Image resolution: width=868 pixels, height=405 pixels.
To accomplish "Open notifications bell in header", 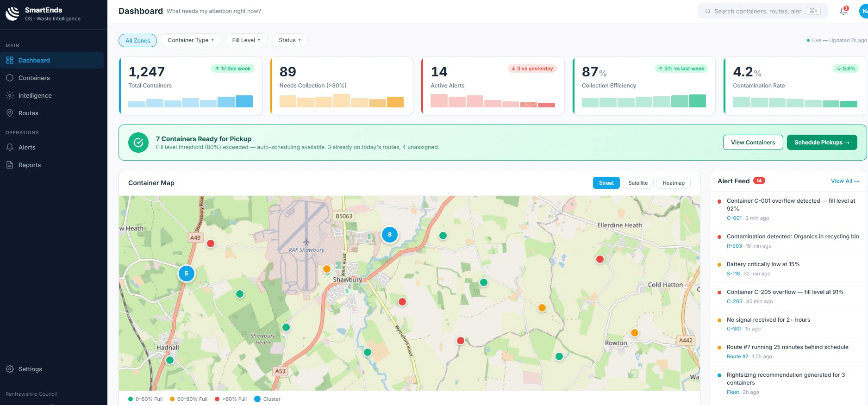I will [843, 11].
